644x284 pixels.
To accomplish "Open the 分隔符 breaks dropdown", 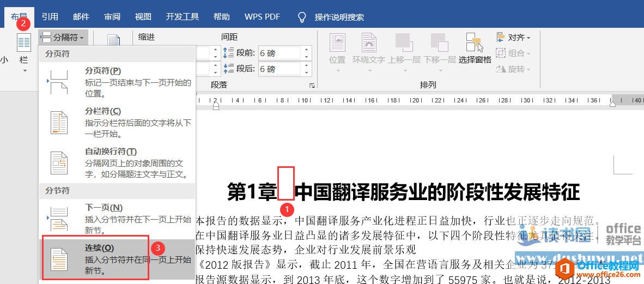I will tap(63, 38).
